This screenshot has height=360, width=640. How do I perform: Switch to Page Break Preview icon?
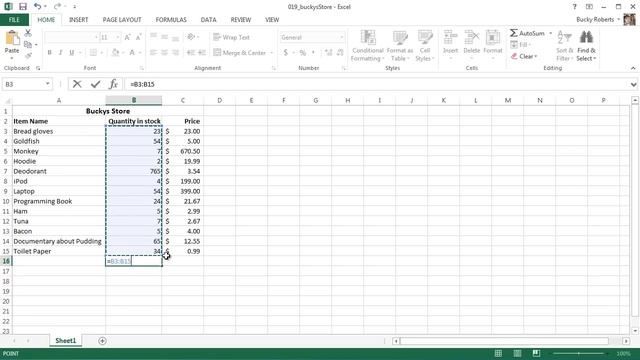[536, 353]
